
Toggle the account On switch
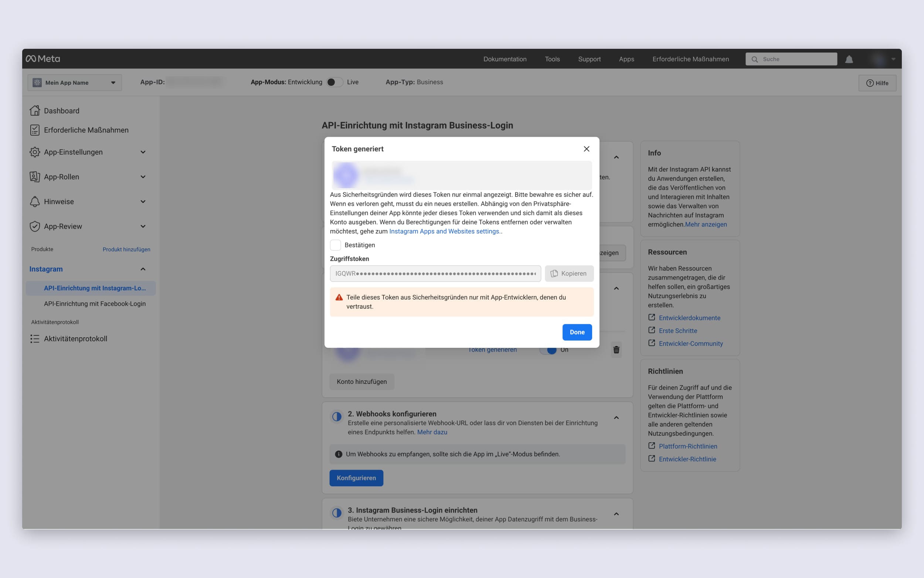tap(548, 350)
